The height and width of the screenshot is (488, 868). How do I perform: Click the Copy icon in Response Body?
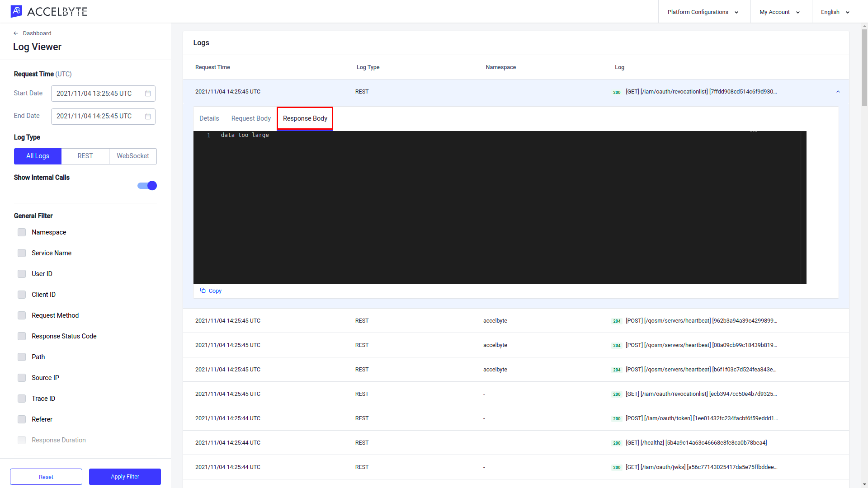point(203,291)
